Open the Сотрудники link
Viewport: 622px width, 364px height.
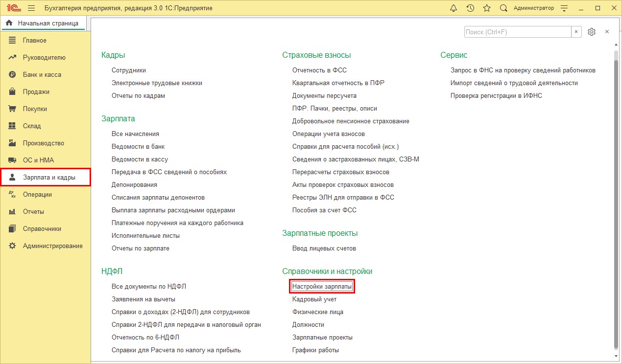click(x=129, y=70)
